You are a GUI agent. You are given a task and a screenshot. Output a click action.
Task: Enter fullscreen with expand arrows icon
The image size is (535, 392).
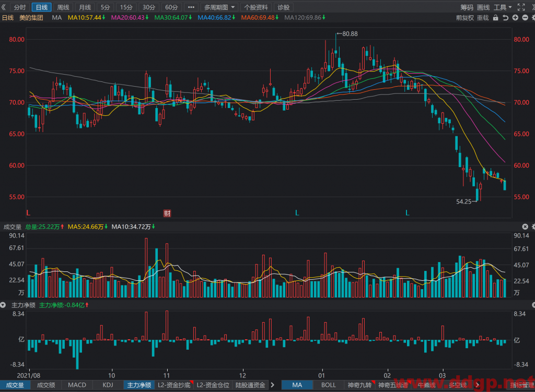click(x=521, y=7)
